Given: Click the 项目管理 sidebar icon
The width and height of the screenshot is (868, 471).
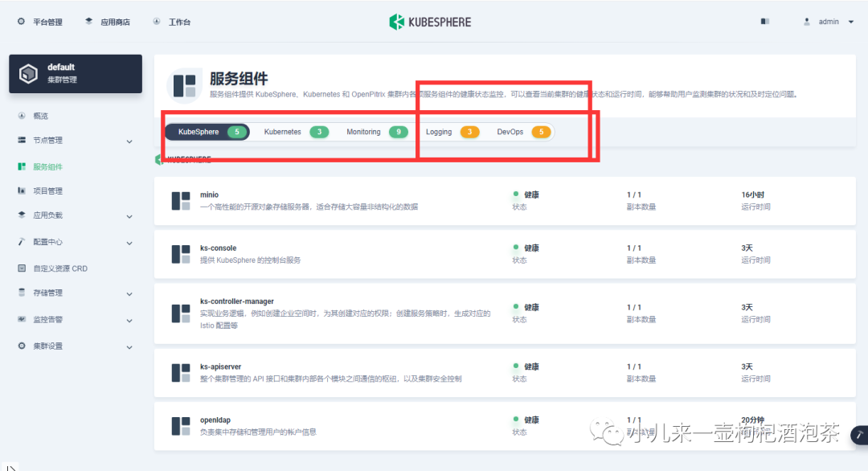Looking at the screenshot, I should click(22, 190).
